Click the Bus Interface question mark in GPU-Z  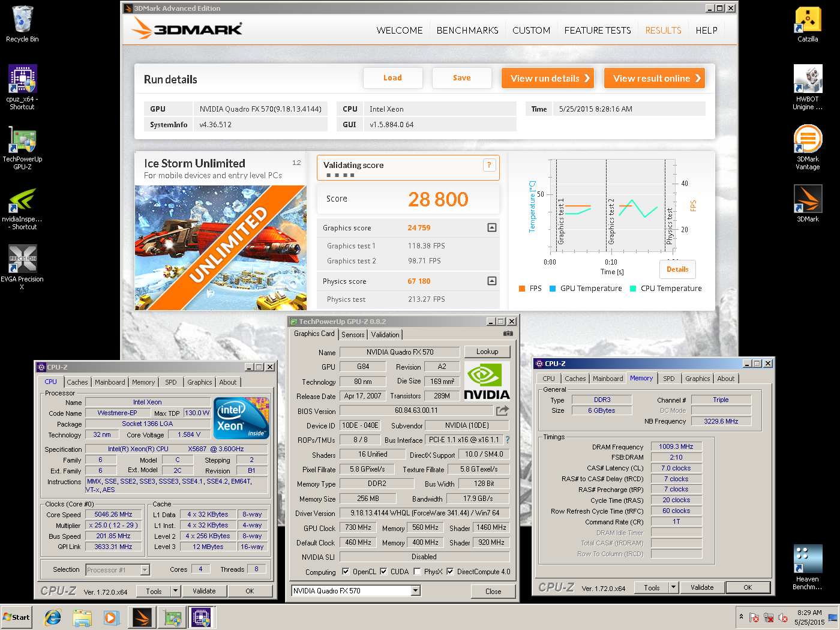point(508,440)
